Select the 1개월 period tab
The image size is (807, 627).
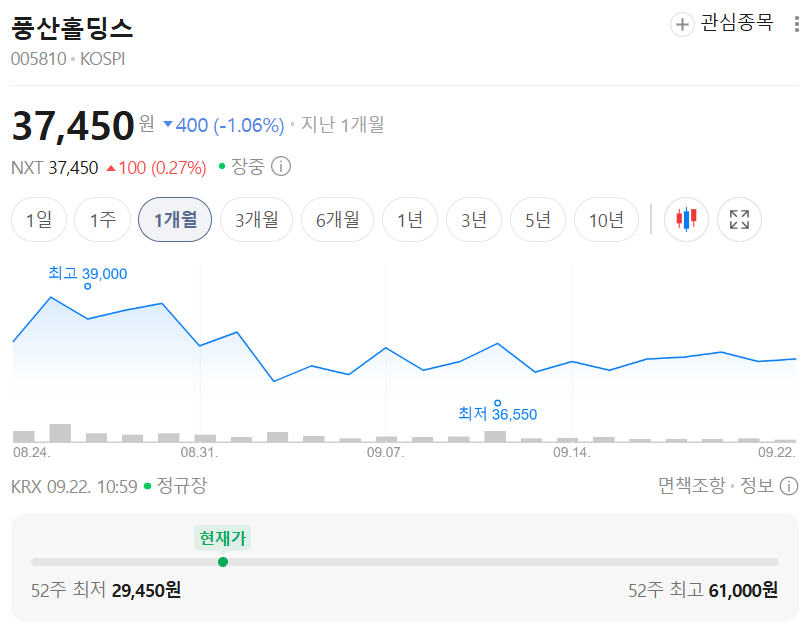tap(175, 220)
